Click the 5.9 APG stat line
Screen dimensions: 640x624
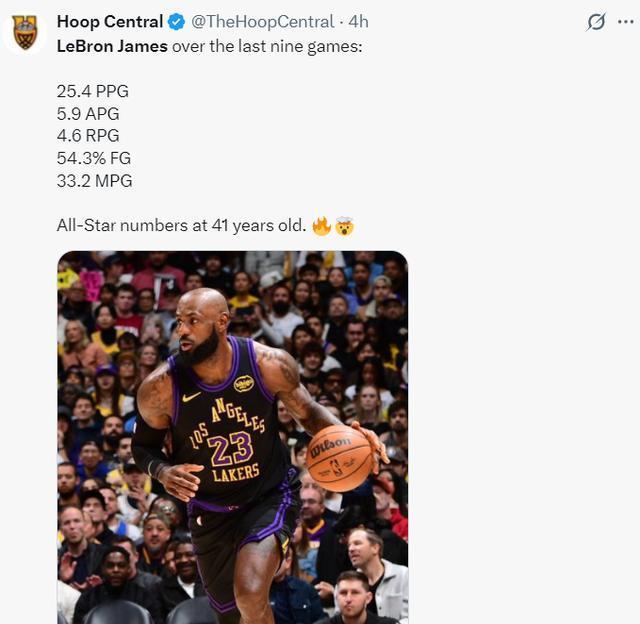88,113
